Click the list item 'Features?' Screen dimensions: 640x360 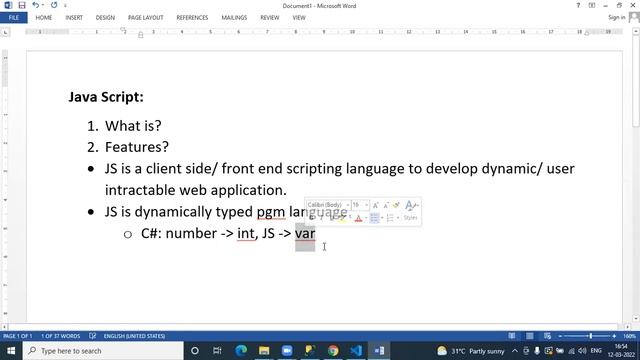(137, 147)
